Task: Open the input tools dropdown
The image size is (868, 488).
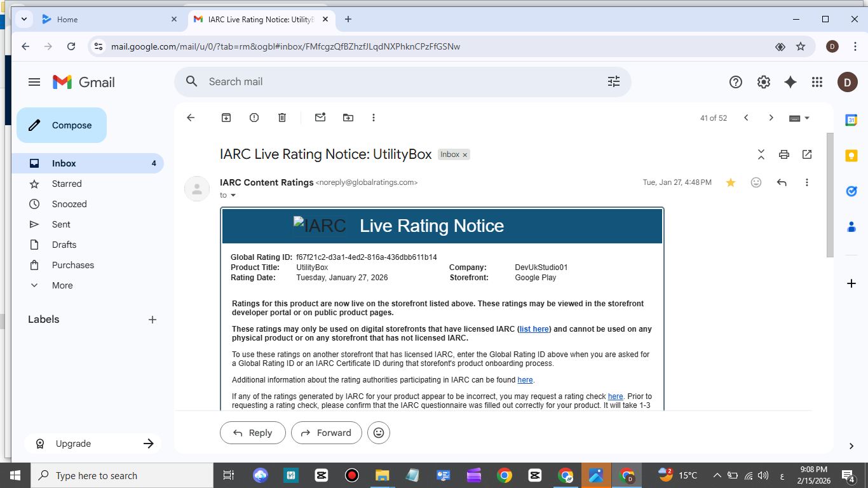Action: 799,118
